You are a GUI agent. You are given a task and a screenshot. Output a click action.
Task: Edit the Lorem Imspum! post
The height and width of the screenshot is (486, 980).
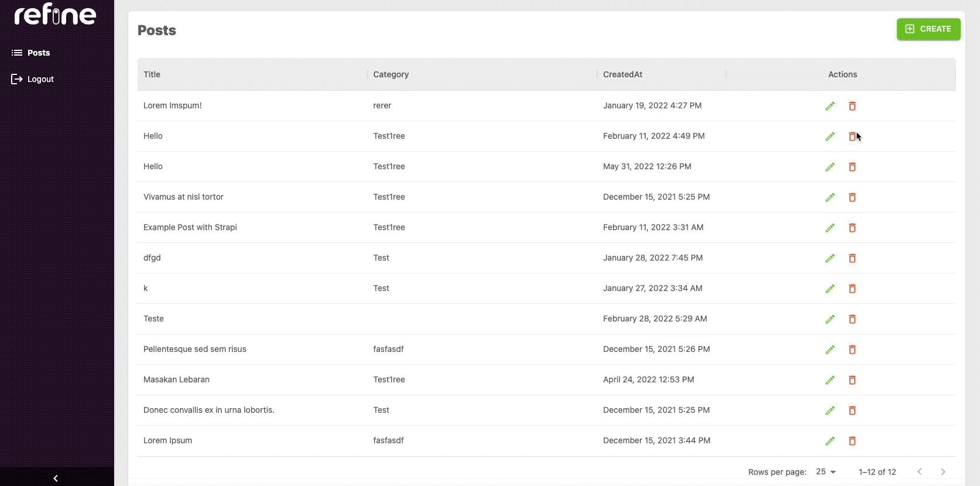coord(830,106)
